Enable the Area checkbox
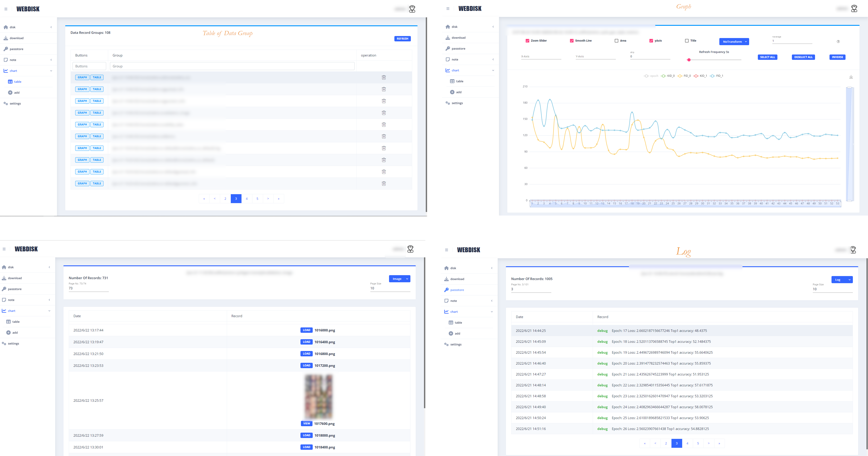Image resolution: width=868 pixels, height=456 pixels. pos(616,41)
